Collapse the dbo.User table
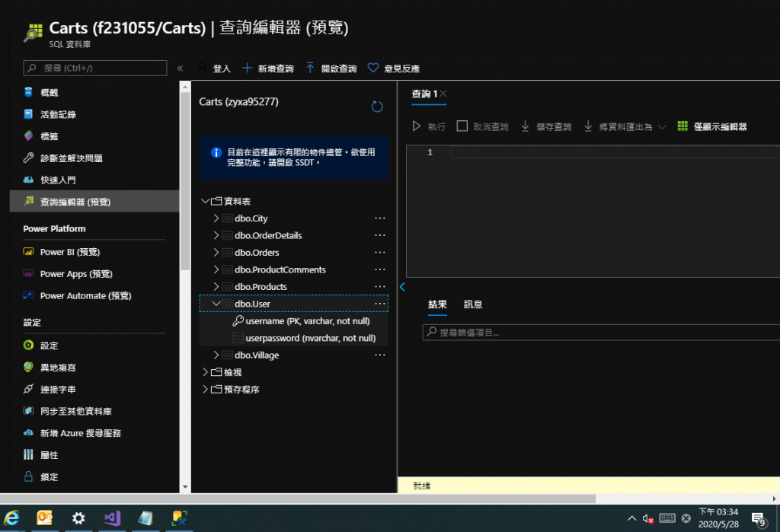The width and height of the screenshot is (780, 532). click(216, 303)
